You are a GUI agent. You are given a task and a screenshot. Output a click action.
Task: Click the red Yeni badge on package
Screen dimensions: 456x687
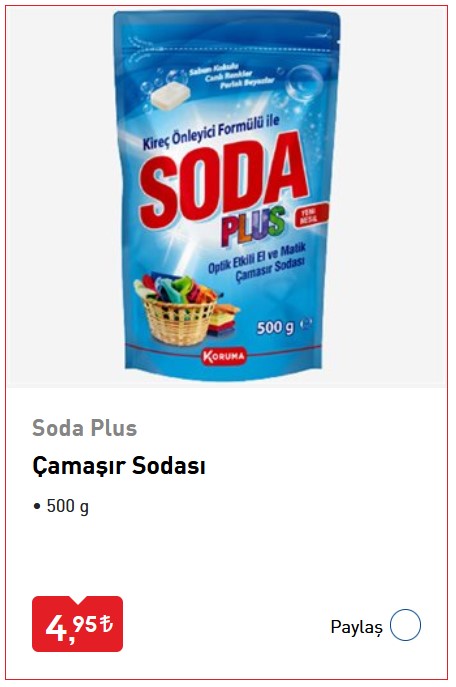tap(311, 215)
